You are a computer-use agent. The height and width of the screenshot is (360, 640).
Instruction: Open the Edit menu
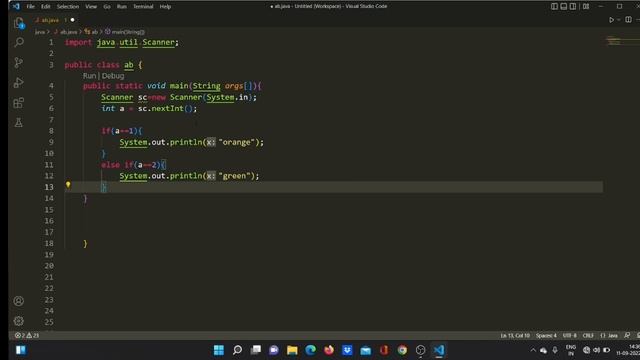click(x=45, y=7)
